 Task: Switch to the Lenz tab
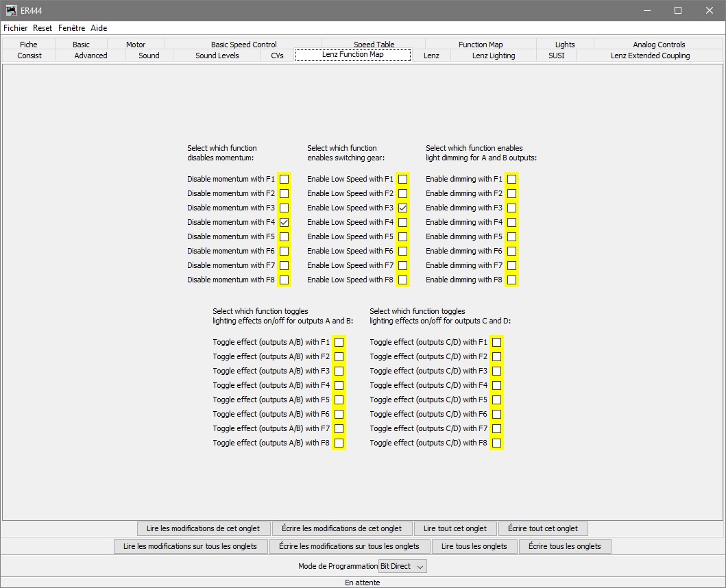tap(431, 56)
